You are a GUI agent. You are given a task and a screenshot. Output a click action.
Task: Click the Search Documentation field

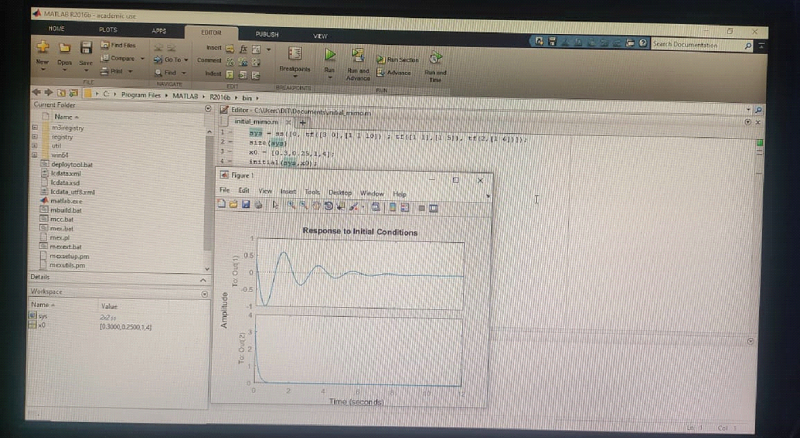tap(698, 45)
